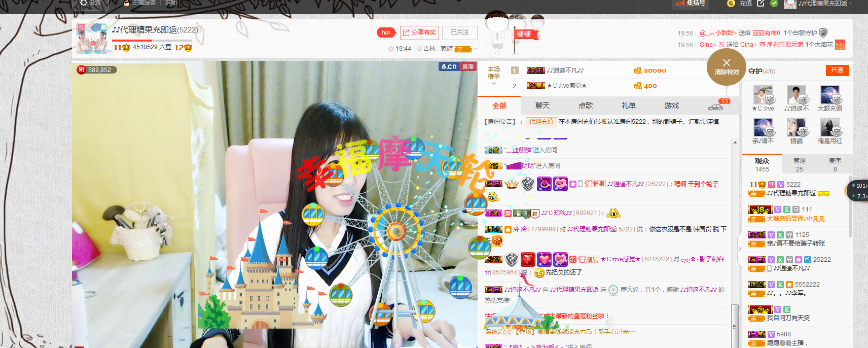
Task: Click the 清除特效 clear effects button
Action: click(727, 67)
